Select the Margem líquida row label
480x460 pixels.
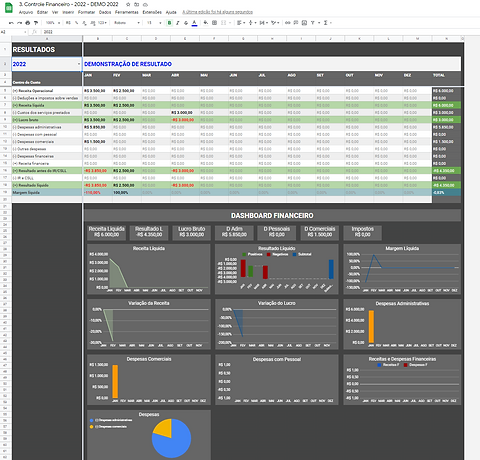pos(47,193)
